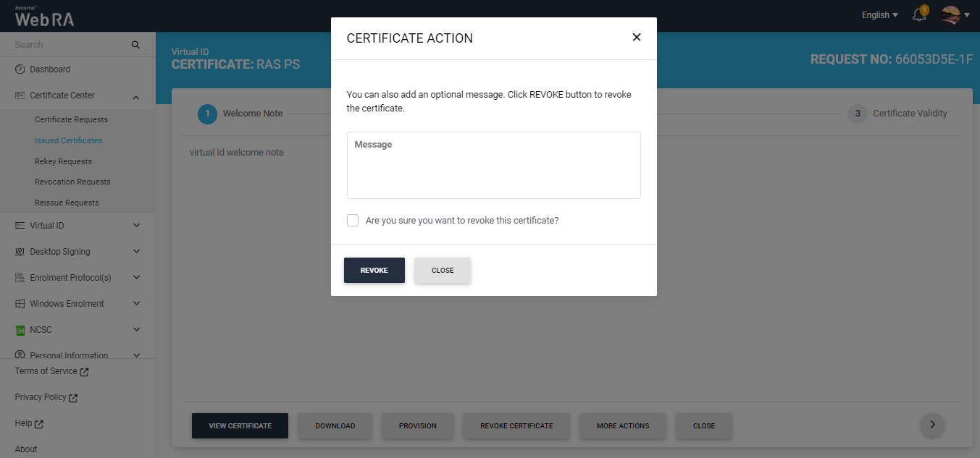Collapse the Certificate Center section
The height and width of the screenshot is (458, 980).
pos(136,96)
